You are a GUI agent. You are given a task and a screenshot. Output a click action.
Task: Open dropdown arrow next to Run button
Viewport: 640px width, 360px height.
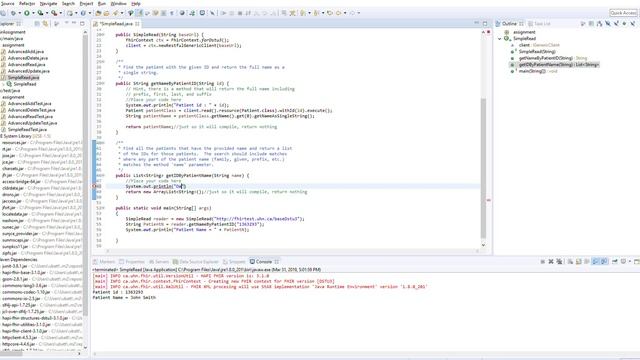click(33, 13)
